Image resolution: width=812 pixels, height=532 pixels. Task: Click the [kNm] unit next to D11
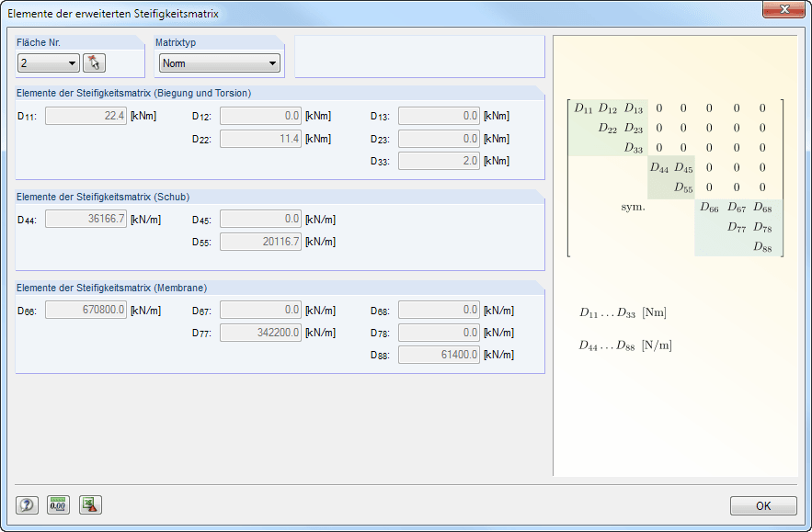click(143, 116)
